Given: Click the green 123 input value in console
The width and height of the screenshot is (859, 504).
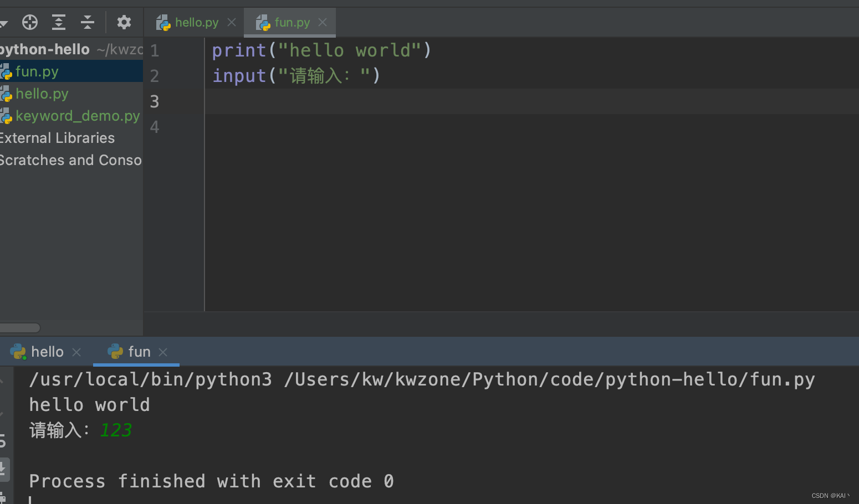Looking at the screenshot, I should [116, 430].
